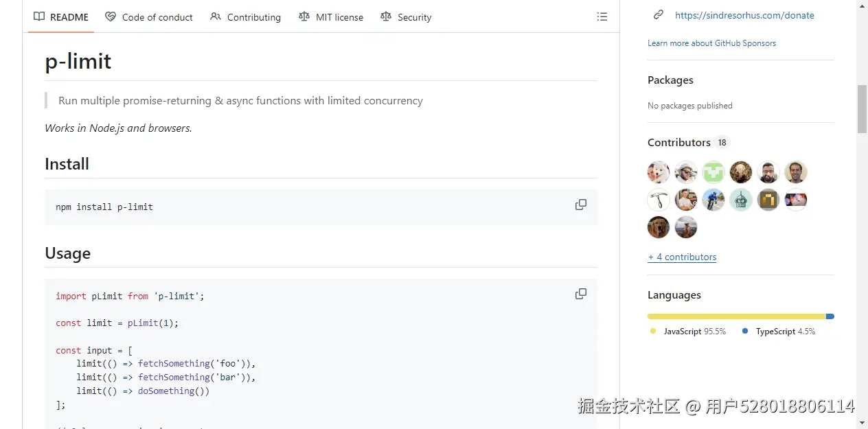Viewport: 868px width, 429px height.
Task: Open the sindresorhus.com/donate link
Action: pos(744,15)
